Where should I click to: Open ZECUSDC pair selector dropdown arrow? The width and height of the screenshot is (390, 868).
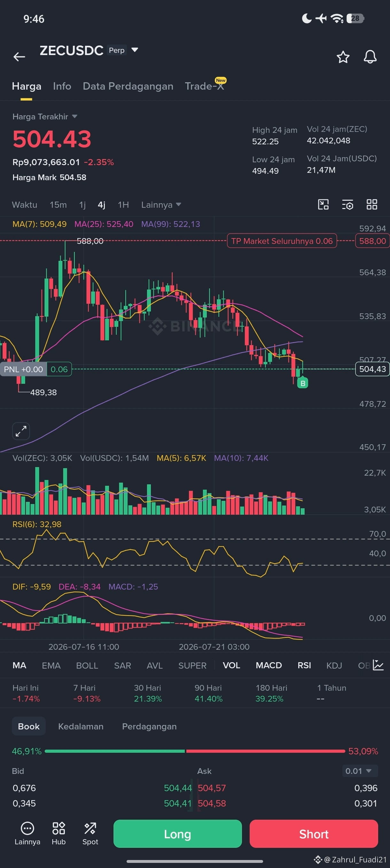pos(135,50)
